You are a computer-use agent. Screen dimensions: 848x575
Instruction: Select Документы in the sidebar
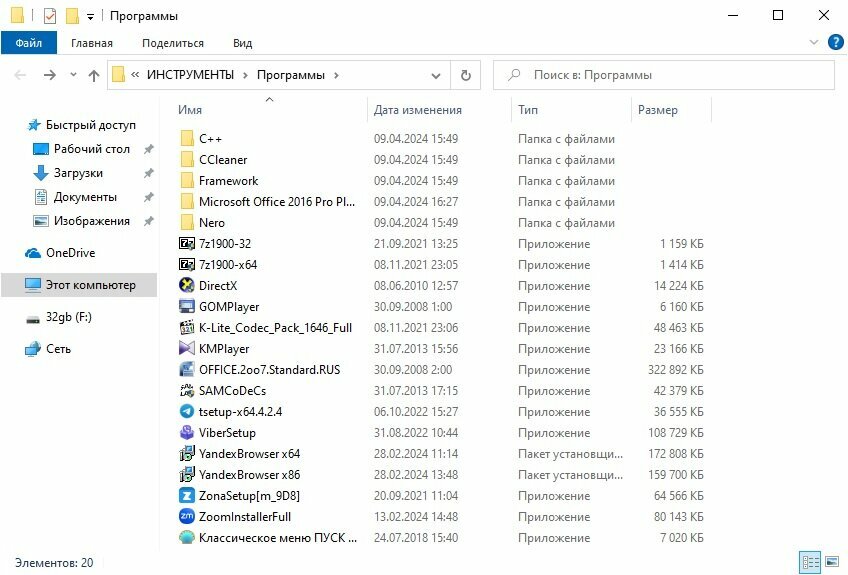click(85, 197)
